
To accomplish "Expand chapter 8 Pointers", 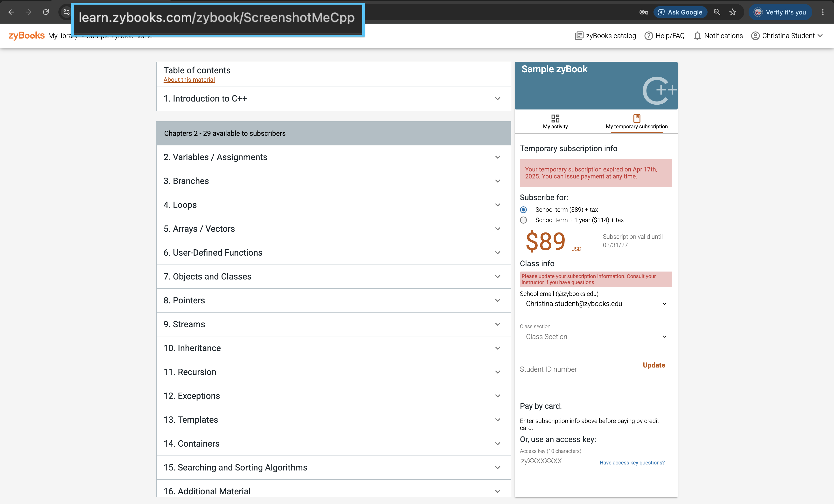I will (x=334, y=300).
